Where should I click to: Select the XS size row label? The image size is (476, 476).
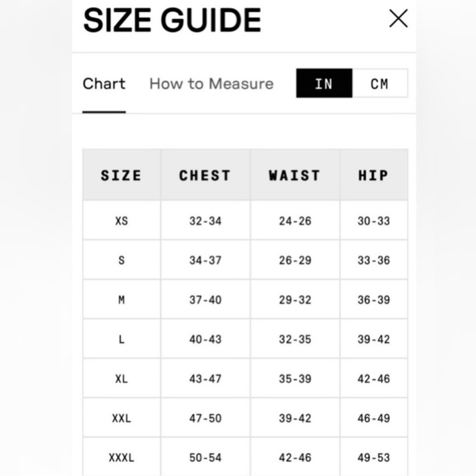tap(121, 221)
